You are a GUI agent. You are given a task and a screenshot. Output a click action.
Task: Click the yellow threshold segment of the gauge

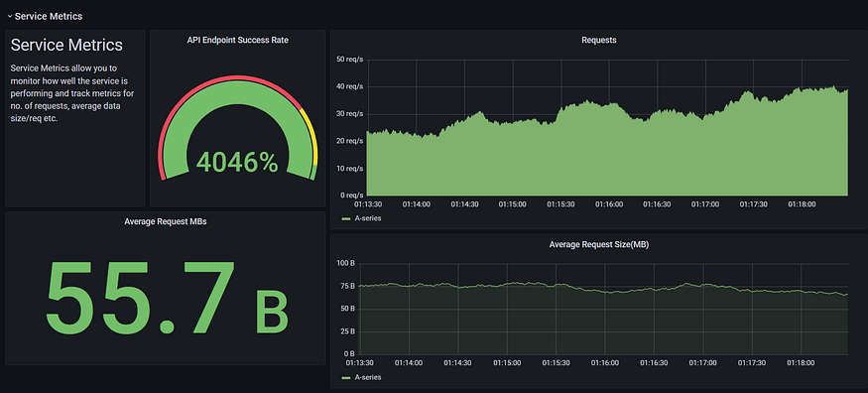point(311,135)
